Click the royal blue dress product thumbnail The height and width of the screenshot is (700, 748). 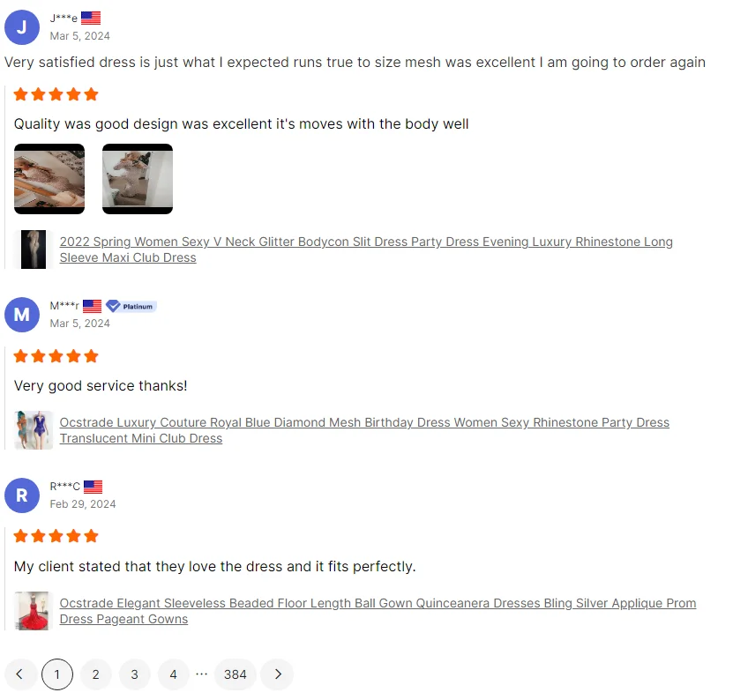point(34,430)
